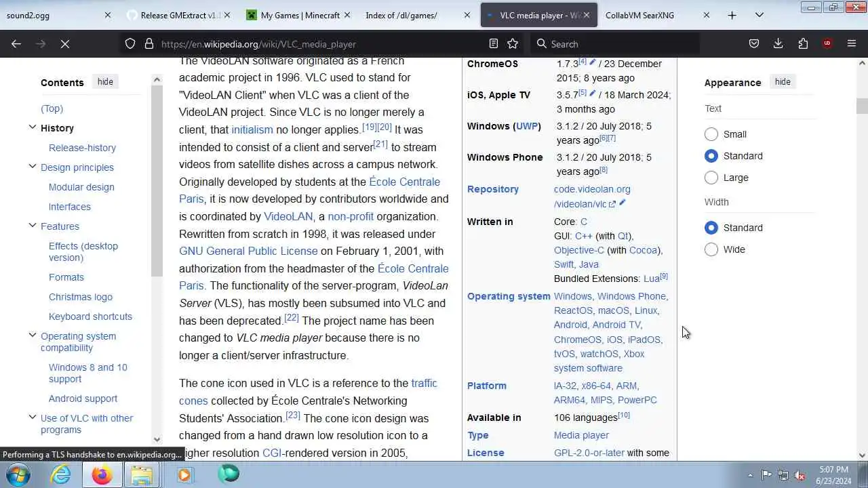Select Small text size

711,134
